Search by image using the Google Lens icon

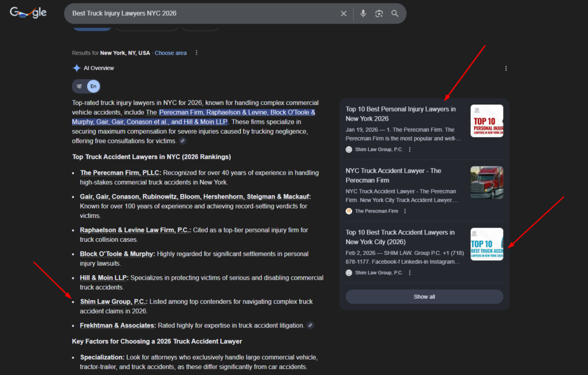click(x=380, y=13)
